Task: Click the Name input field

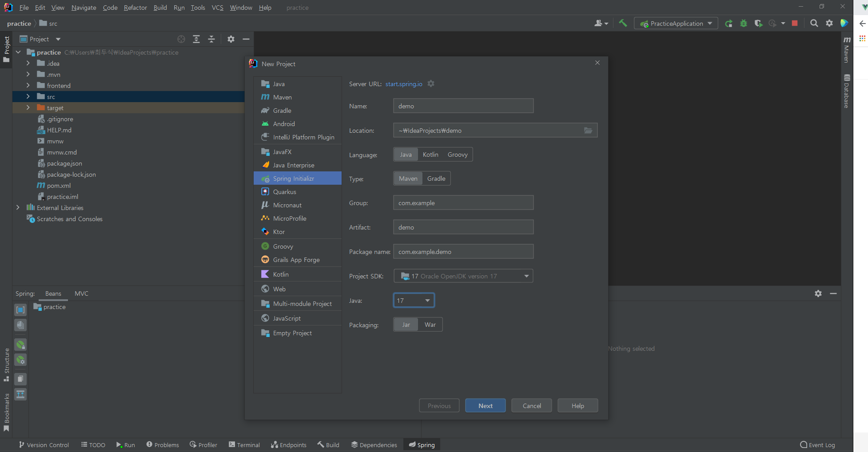Action: (463, 106)
